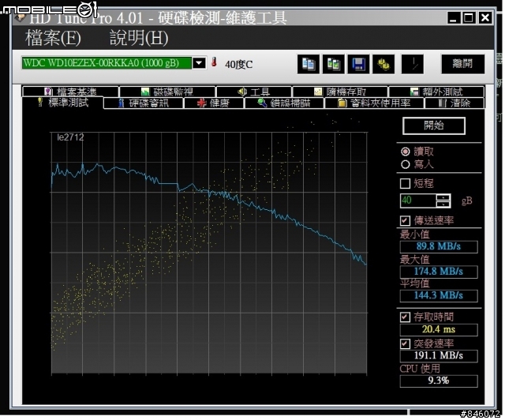Click the dark arrow icon left of 離開

(413, 64)
